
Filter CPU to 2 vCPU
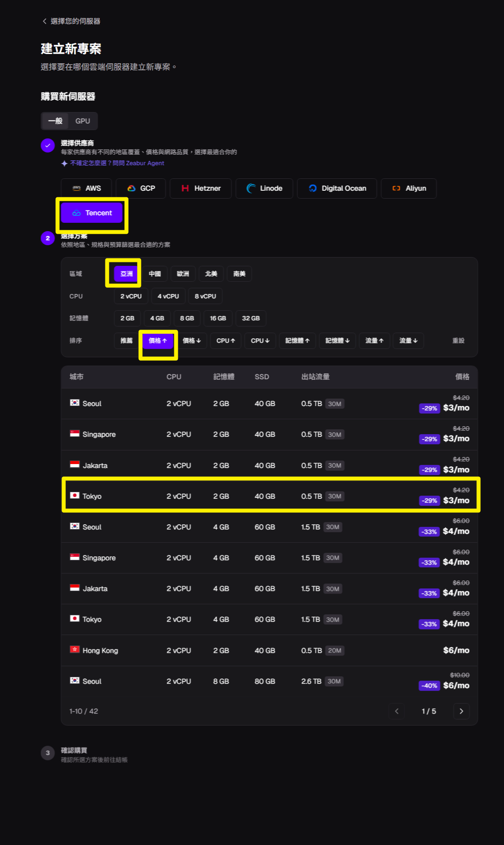click(x=131, y=296)
